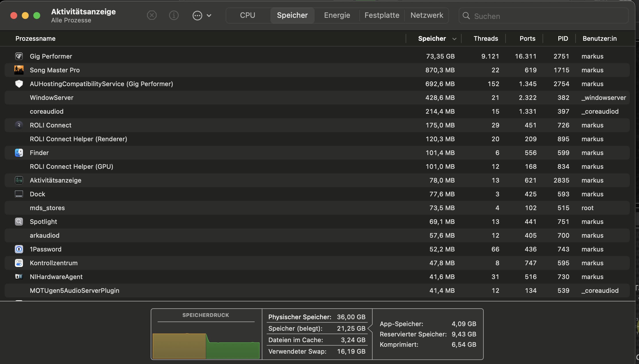Image resolution: width=639 pixels, height=364 pixels.
Task: Click the stop process X icon
Action: [x=152, y=15]
